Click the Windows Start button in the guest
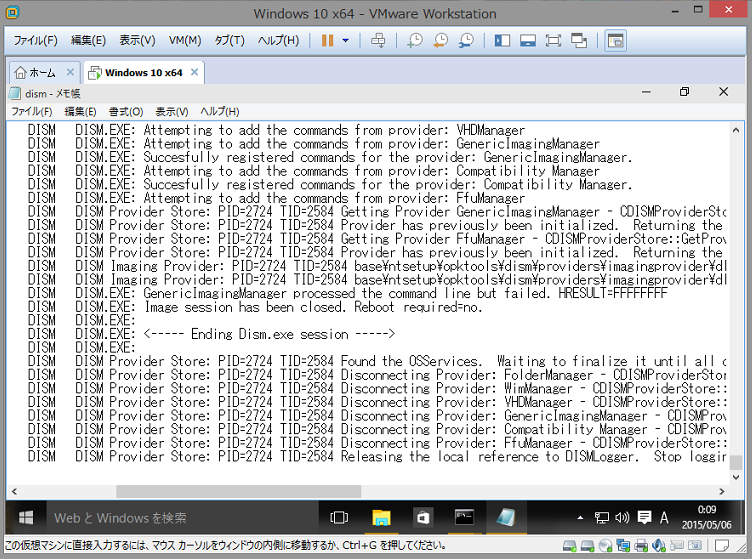This screenshot has height=559, width=752. [x=25, y=517]
